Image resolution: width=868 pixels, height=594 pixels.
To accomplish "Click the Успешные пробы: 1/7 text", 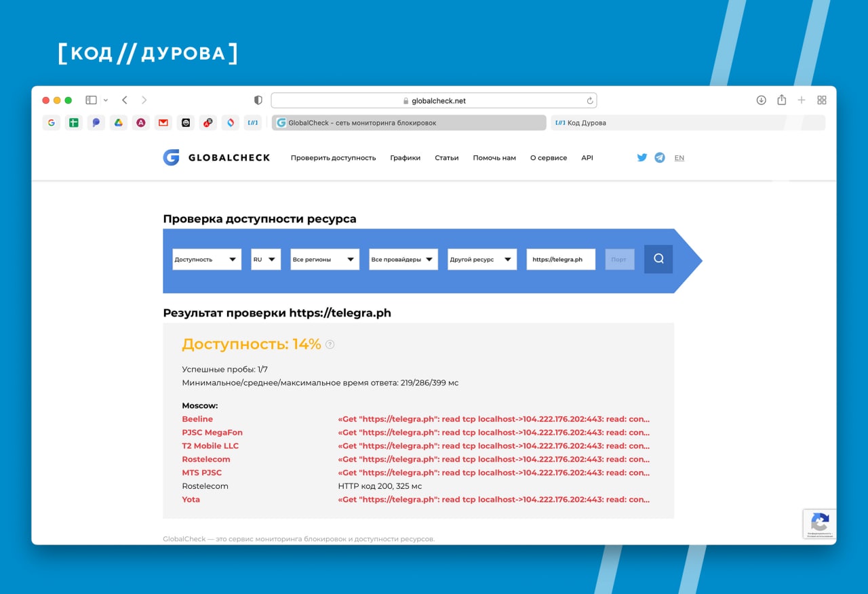I will [x=225, y=370].
